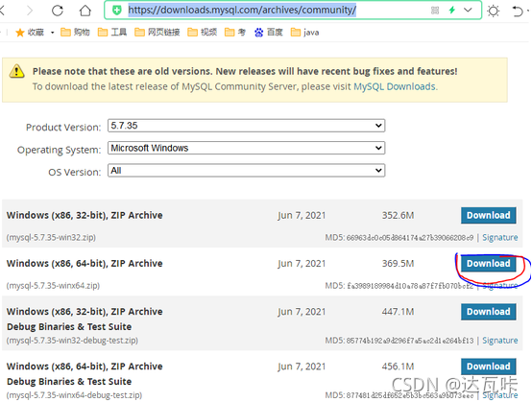This screenshot has height=402, width=532.
Task: Download the 64-bit ZIP Archive 369.5M
Action: coord(488,264)
